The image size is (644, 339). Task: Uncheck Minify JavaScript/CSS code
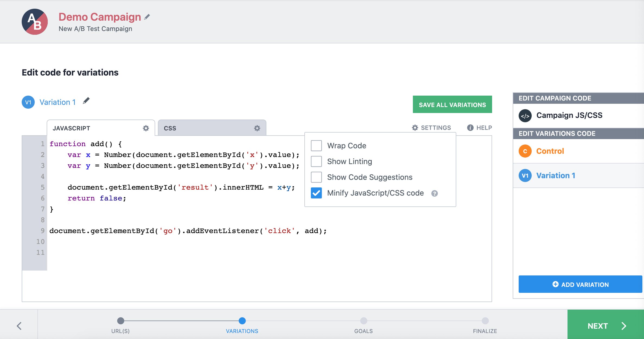[316, 193]
